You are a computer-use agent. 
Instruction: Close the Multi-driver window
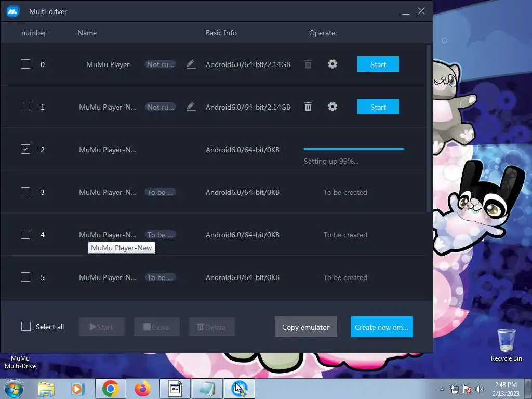click(421, 11)
